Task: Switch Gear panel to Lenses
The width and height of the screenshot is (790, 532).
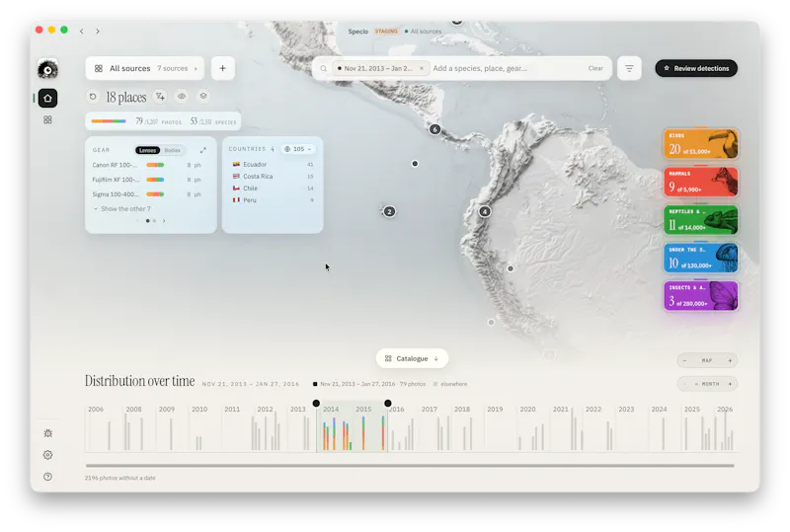Action: [x=147, y=150]
